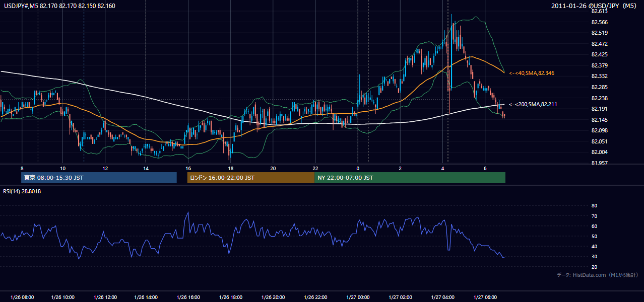Click the 82.332 price axis label

pos(599,76)
